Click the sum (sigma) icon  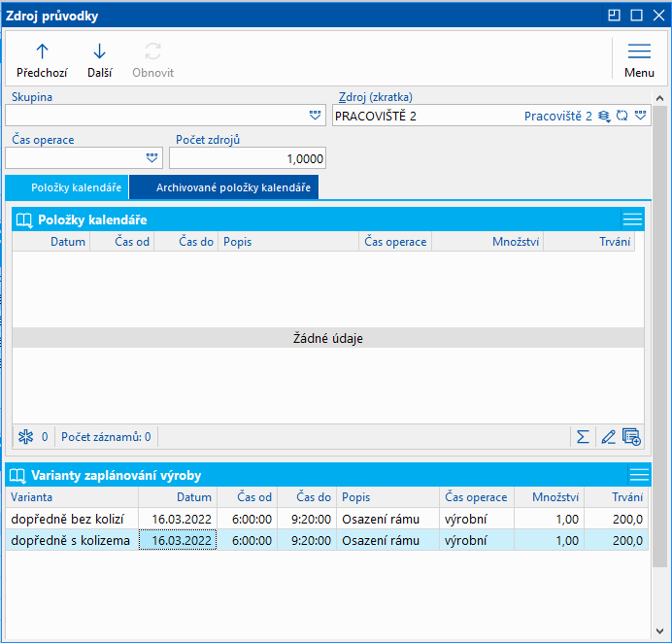583,437
